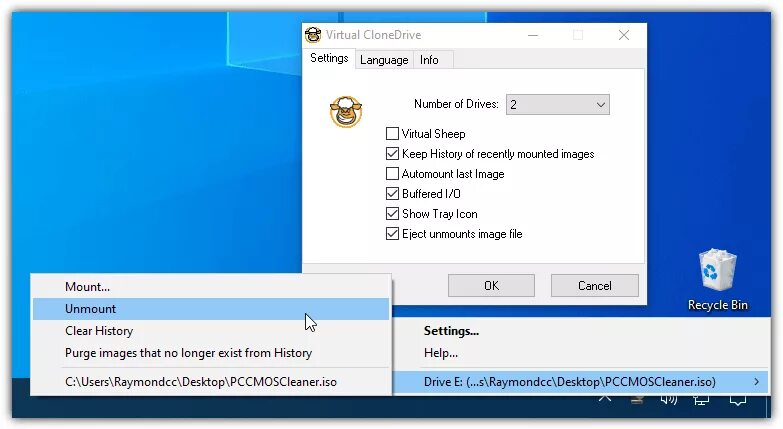Switch to the Language tab
Screen dimensions: 783x429
coord(384,60)
